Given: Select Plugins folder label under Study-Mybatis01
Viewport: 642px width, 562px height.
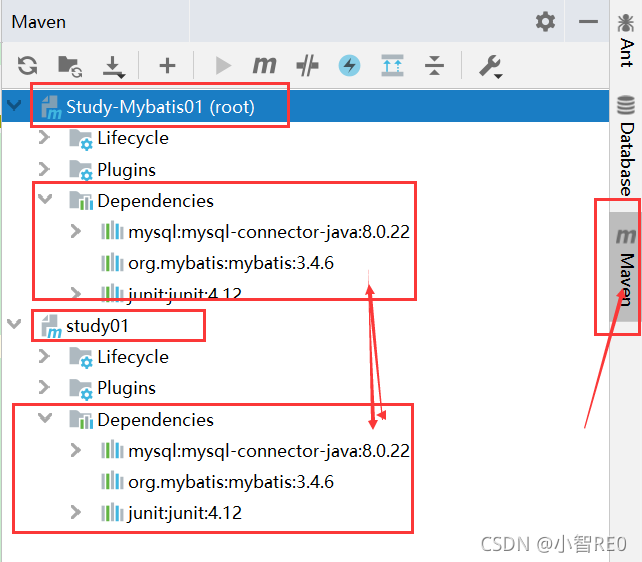Looking at the screenshot, I should (127, 170).
